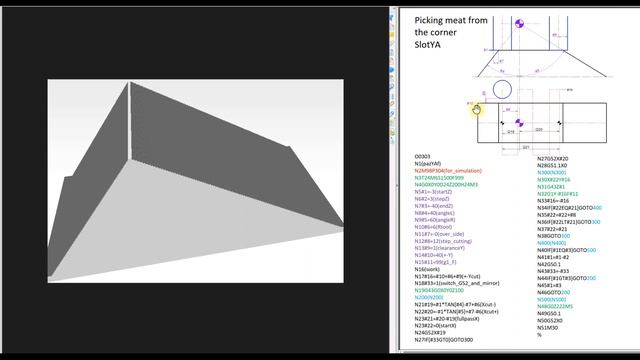640x360 pixels.
Task: Click the line 'N42G50.1'
Action: [549, 264]
